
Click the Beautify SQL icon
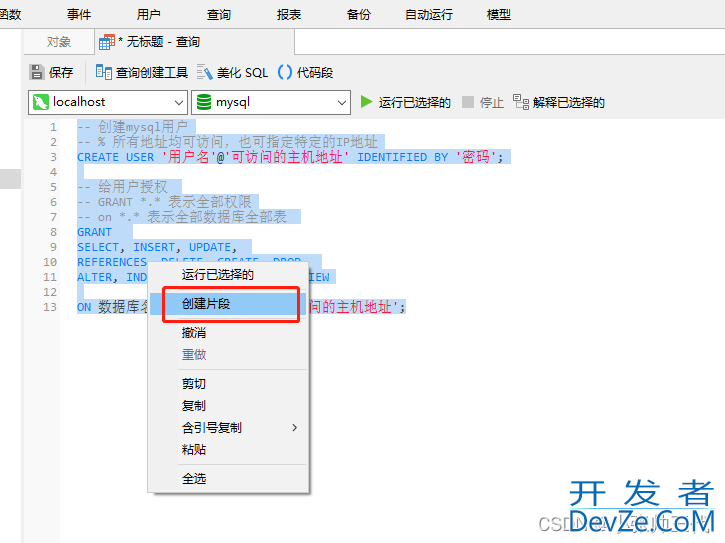tap(204, 72)
